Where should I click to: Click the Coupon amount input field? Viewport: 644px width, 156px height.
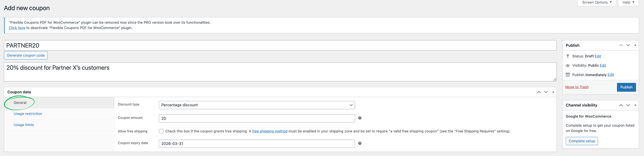[257, 118]
